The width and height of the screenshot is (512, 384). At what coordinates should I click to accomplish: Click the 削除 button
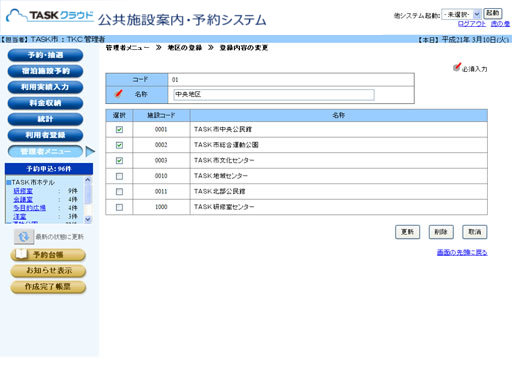coord(441,232)
